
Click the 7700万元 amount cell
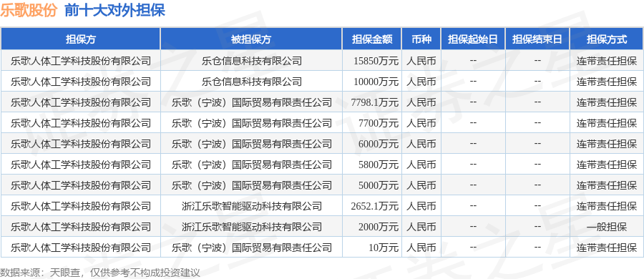[379, 123]
